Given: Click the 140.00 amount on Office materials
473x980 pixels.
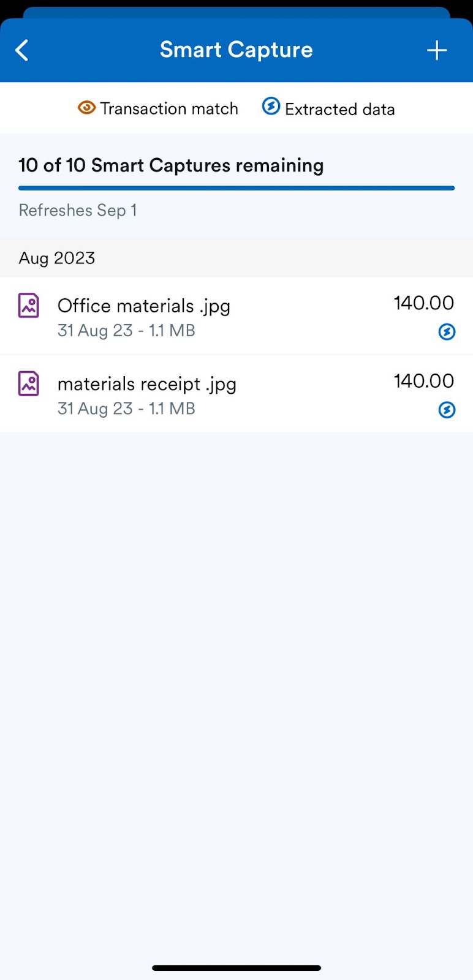Looking at the screenshot, I should click(x=423, y=303).
